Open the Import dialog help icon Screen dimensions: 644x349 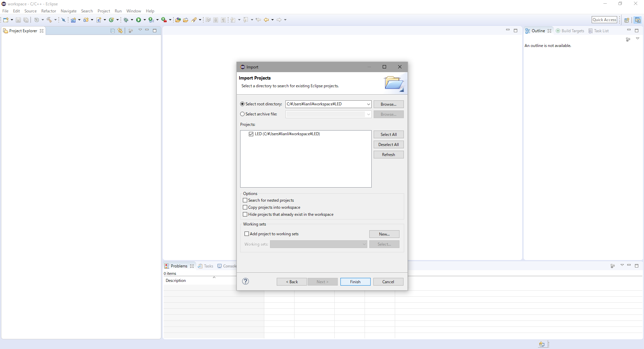(x=246, y=281)
